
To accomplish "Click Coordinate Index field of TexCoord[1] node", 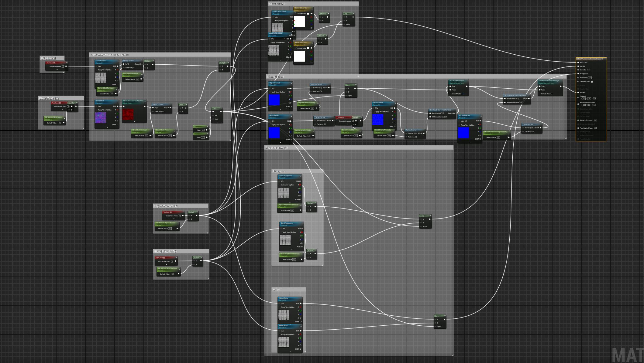I will tap(63, 66).
